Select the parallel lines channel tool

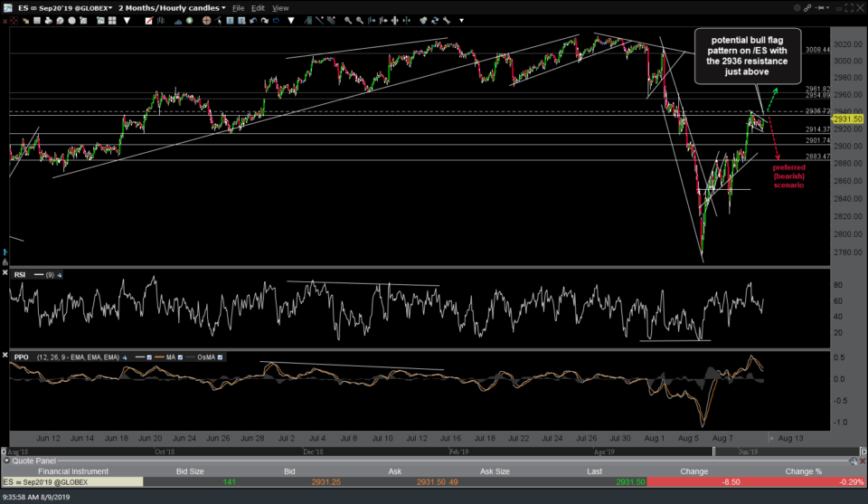pyautogui.click(x=331, y=21)
